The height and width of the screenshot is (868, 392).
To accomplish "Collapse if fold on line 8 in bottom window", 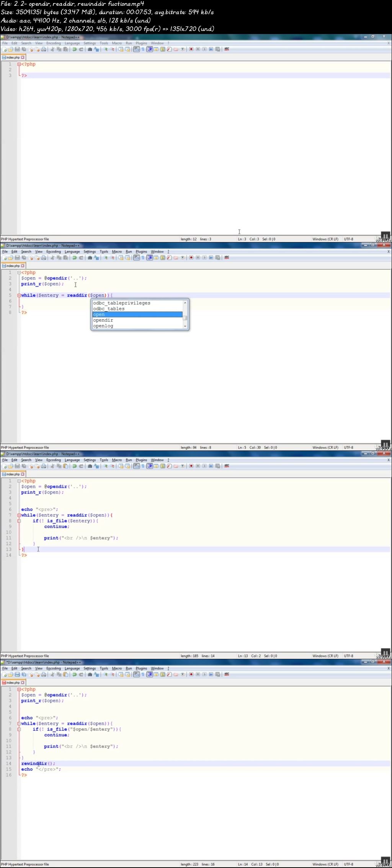I will 19,730.
